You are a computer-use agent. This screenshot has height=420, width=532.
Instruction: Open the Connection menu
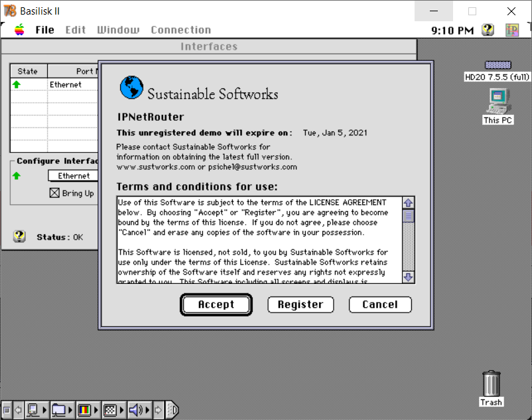pyautogui.click(x=181, y=30)
